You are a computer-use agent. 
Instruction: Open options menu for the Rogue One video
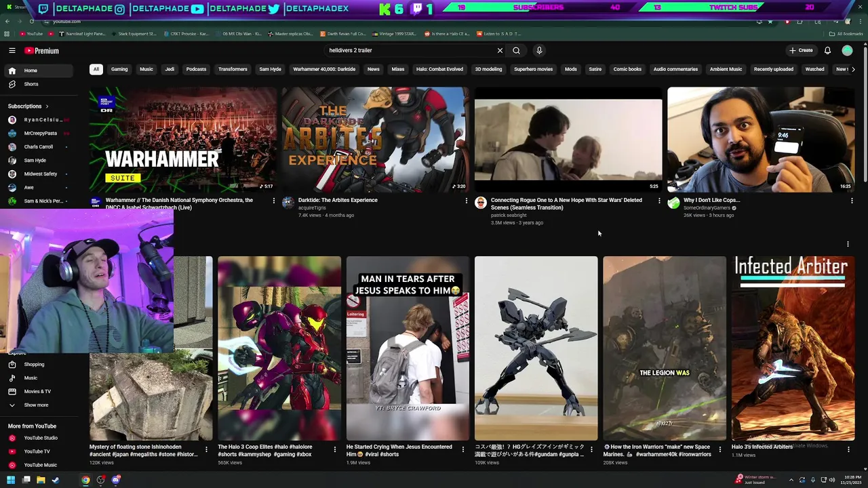658,201
